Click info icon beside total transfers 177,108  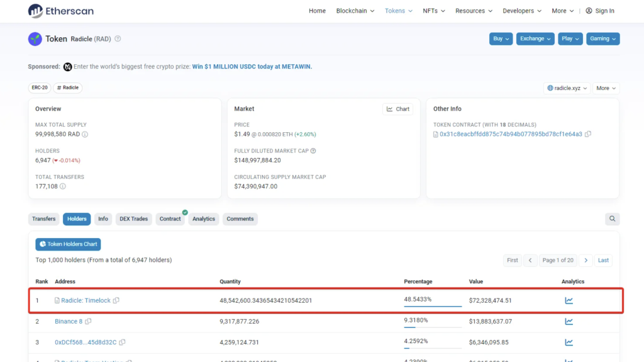click(63, 186)
